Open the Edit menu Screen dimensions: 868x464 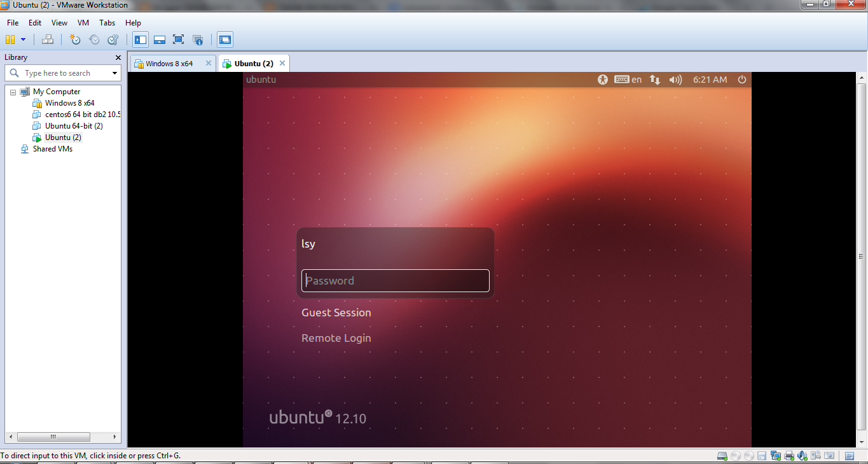click(35, 22)
